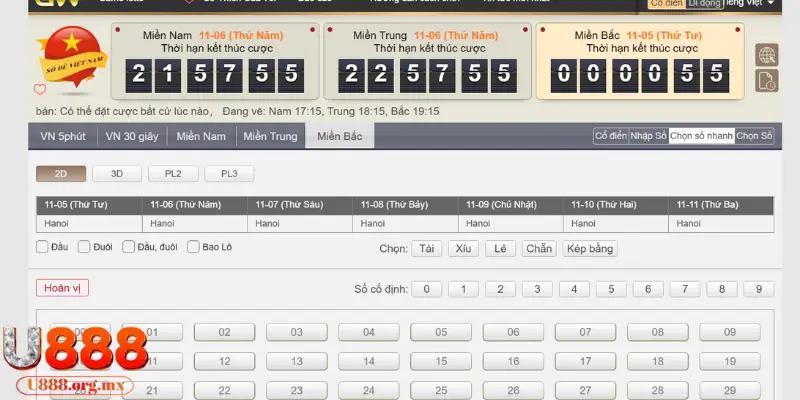Select Hanoi under 11-05 (Thứ Tư)
800x400 pixels.
point(89,223)
